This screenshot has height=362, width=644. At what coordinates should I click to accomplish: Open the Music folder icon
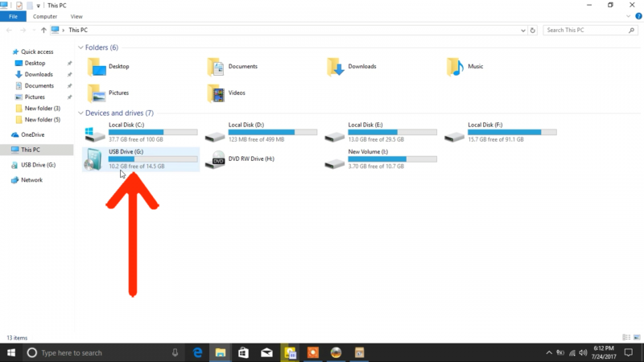pyautogui.click(x=455, y=67)
